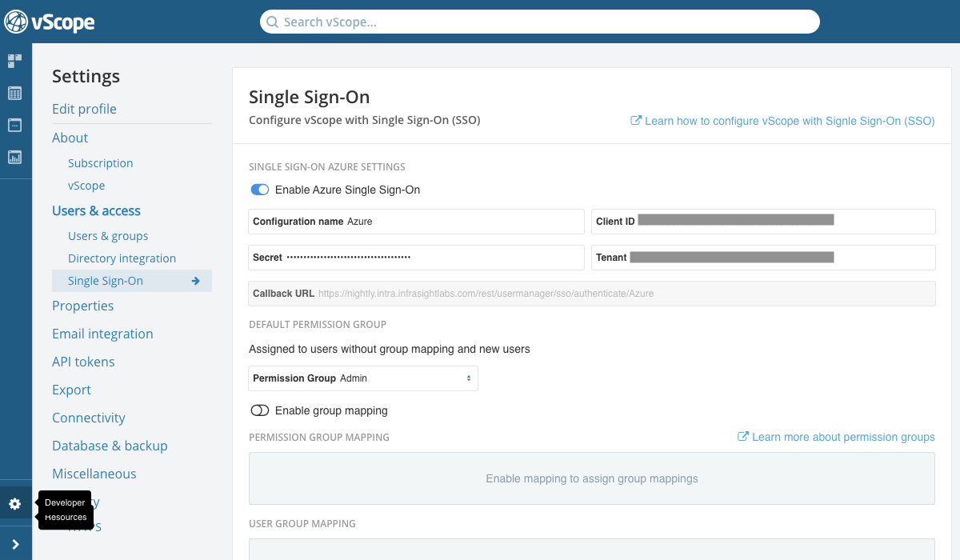Screen dimensions: 960x560
Task: Open settings gear icon in left rail
Action: (x=14, y=504)
